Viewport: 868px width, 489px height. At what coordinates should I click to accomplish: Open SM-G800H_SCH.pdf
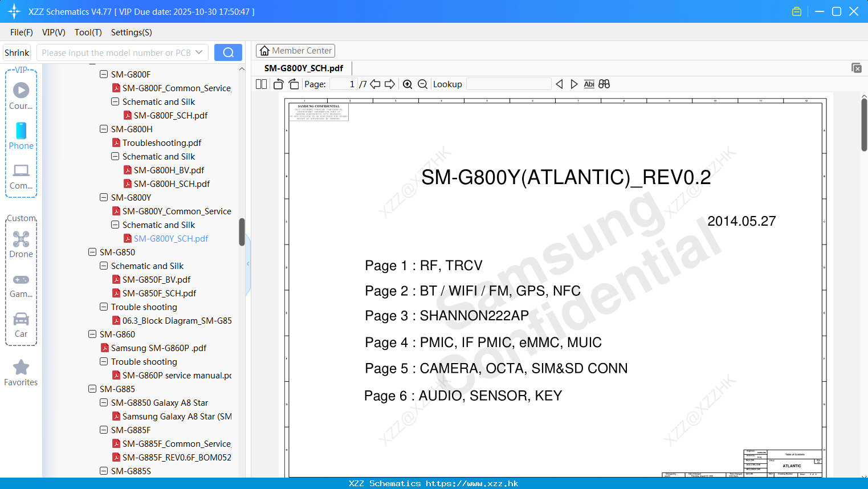coord(172,184)
